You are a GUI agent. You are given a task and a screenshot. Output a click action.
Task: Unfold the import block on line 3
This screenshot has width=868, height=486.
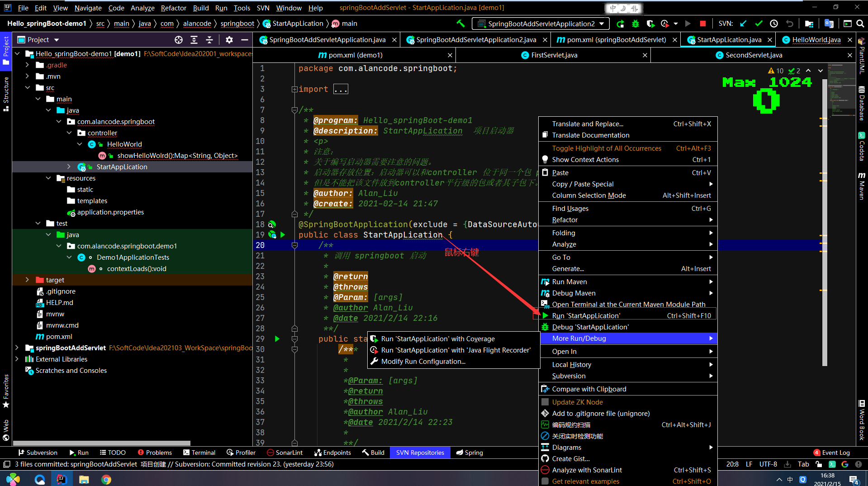pos(294,89)
